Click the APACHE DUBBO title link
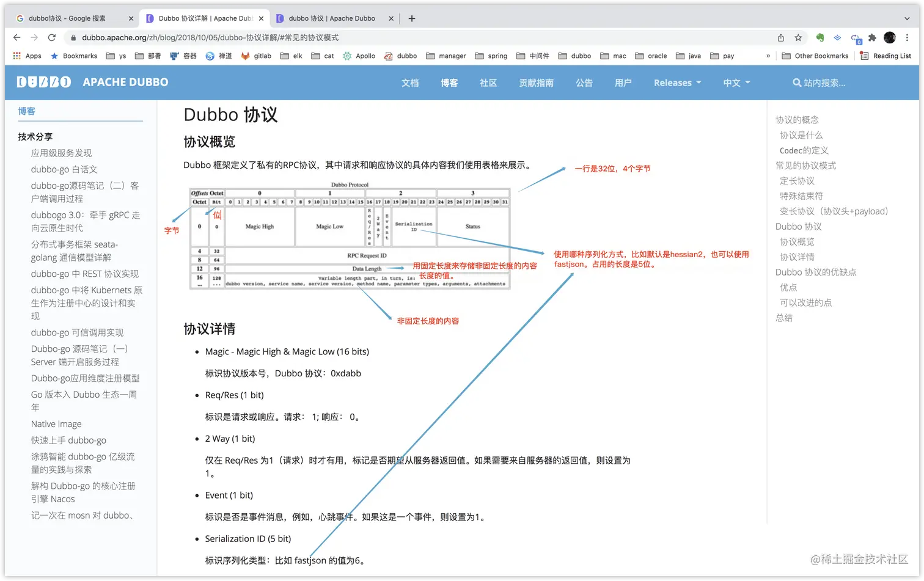The width and height of the screenshot is (924, 581). coord(125,82)
